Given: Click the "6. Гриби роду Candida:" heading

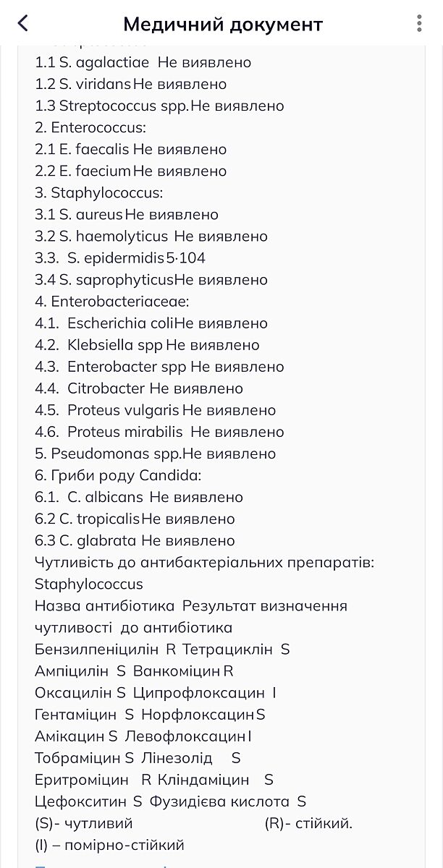Looking at the screenshot, I should coord(117,475).
